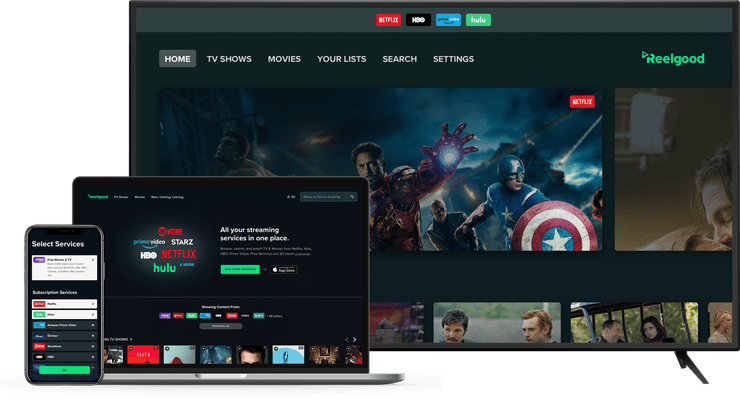Click the purple Free chip under Showing Content From
The height and width of the screenshot is (399, 740).
tap(165, 315)
